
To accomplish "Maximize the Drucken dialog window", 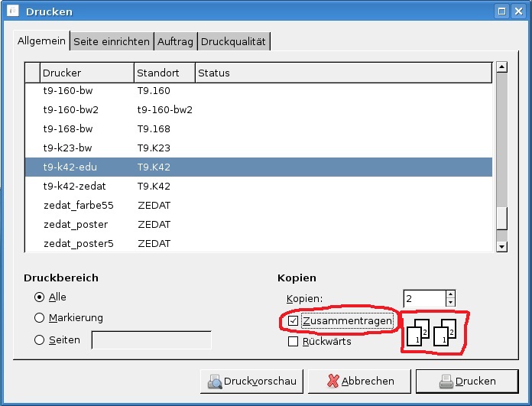I will (x=501, y=11).
